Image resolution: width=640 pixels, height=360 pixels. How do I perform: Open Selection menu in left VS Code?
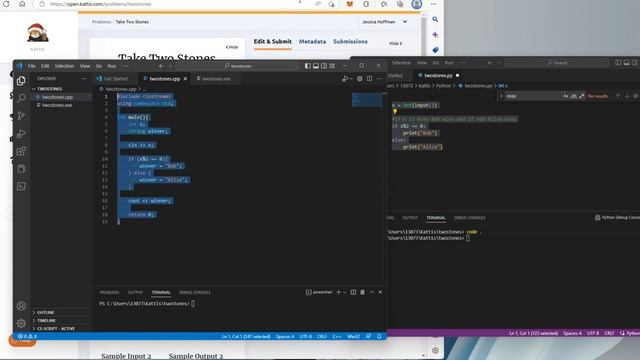click(x=64, y=66)
